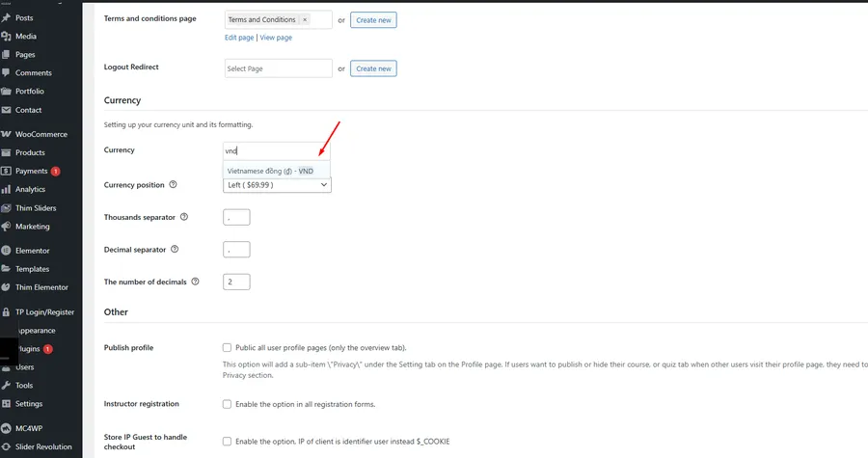Open the Currency position dropdown
Image resolution: width=868 pixels, height=458 pixels.
(277, 185)
